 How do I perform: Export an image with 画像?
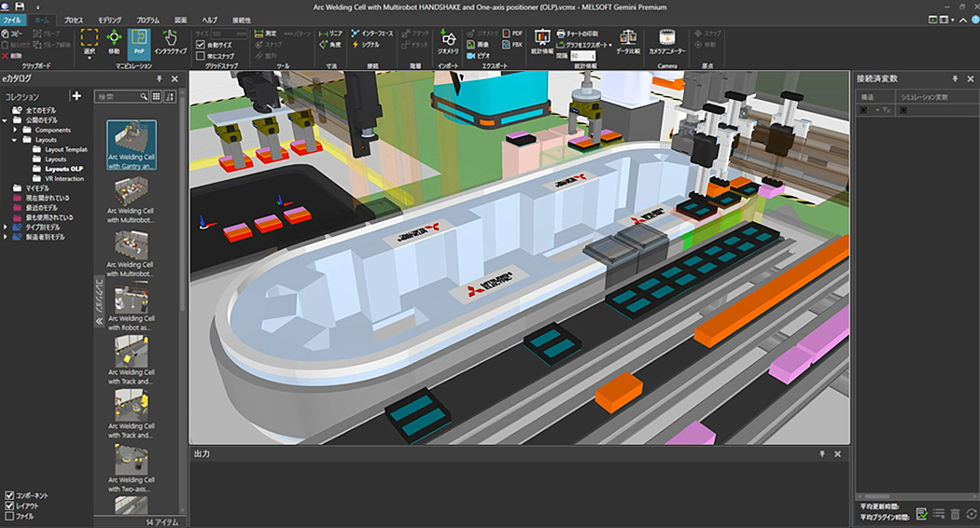point(478,45)
